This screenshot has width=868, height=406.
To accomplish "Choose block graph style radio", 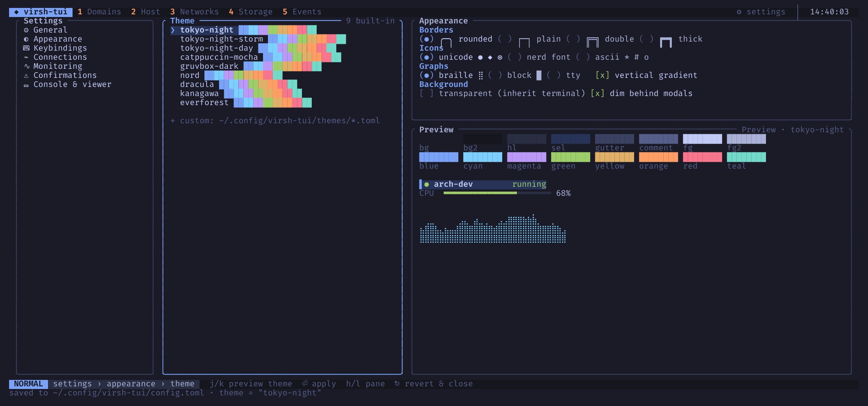I will click(x=495, y=75).
